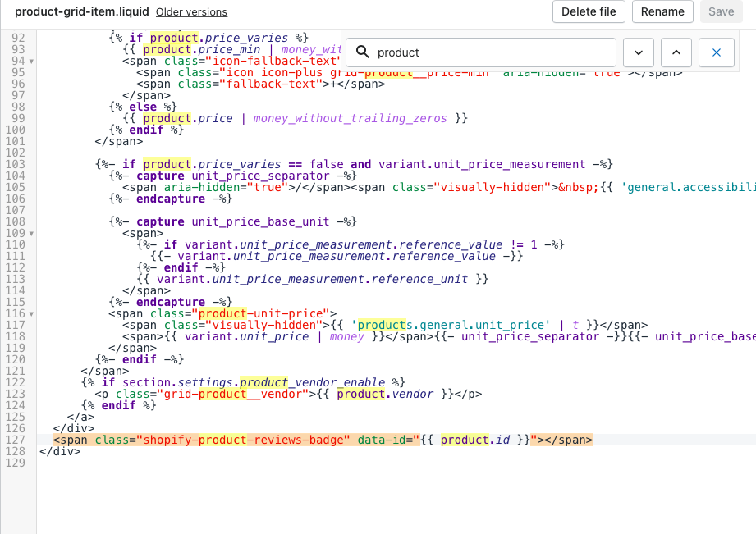Click 'variant.unit_price_measurement' on line 103
Image resolution: width=756 pixels, height=534 pixels.
pos(482,164)
